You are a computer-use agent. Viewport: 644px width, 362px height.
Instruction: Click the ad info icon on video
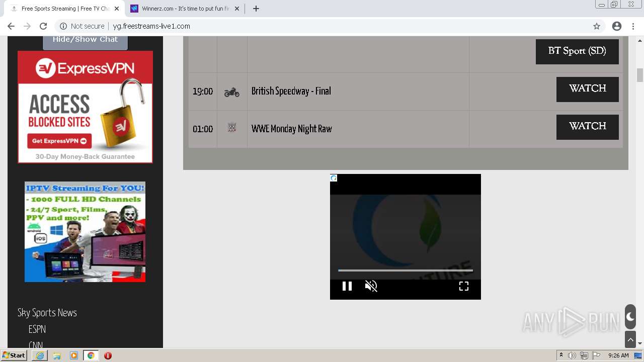click(x=334, y=178)
